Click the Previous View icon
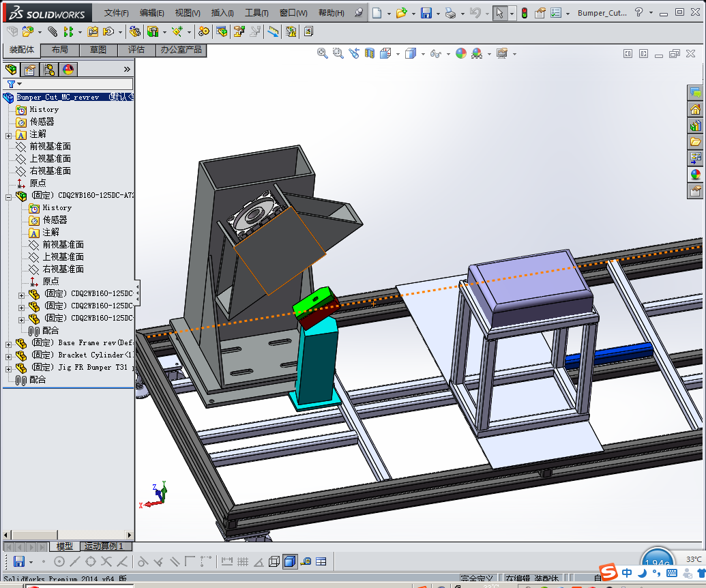Image resolution: width=706 pixels, height=588 pixels. click(354, 54)
